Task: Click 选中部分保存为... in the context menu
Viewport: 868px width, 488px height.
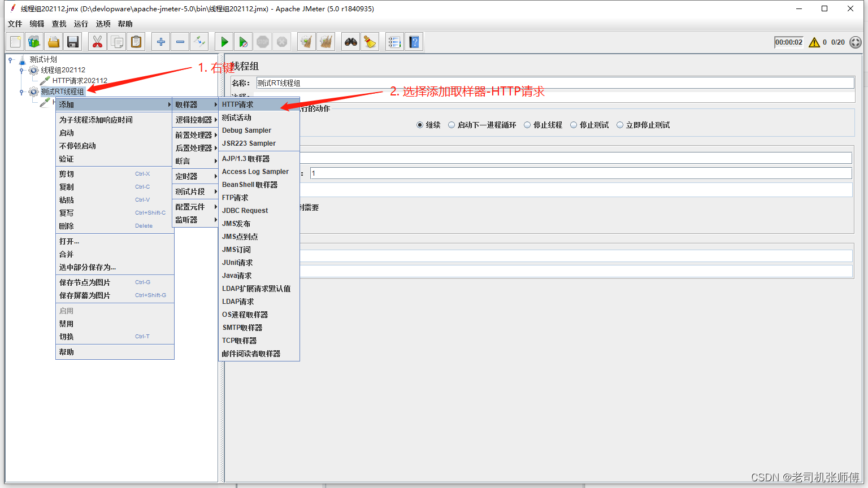Action: pos(115,267)
